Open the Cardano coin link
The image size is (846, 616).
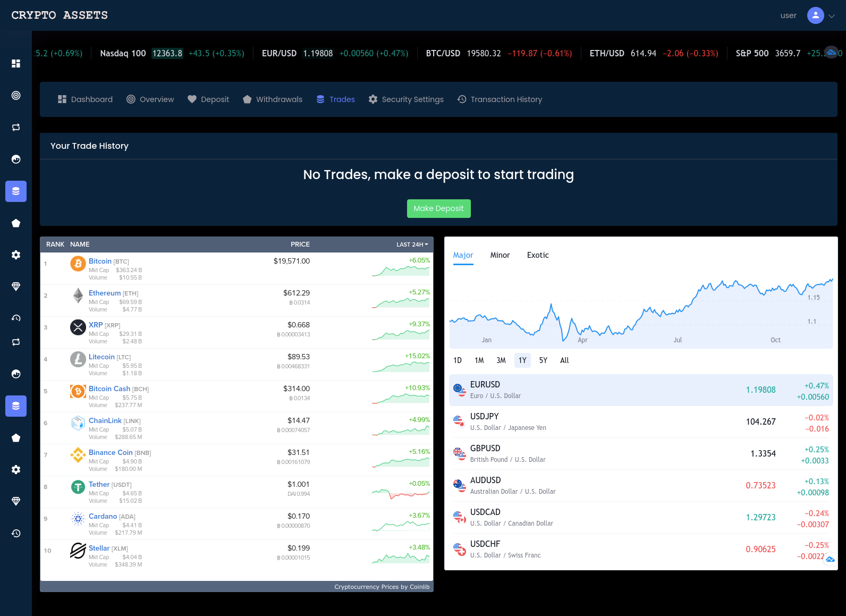pyautogui.click(x=103, y=516)
